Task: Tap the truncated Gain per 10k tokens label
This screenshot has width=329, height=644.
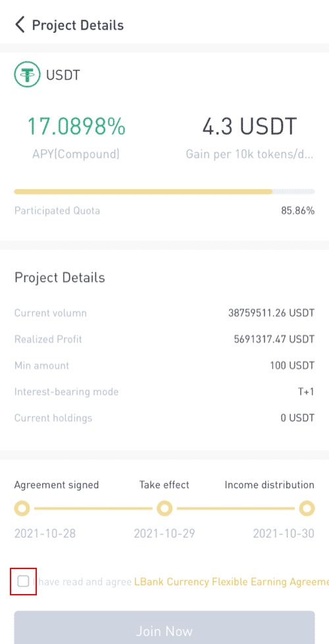Action: tap(250, 154)
